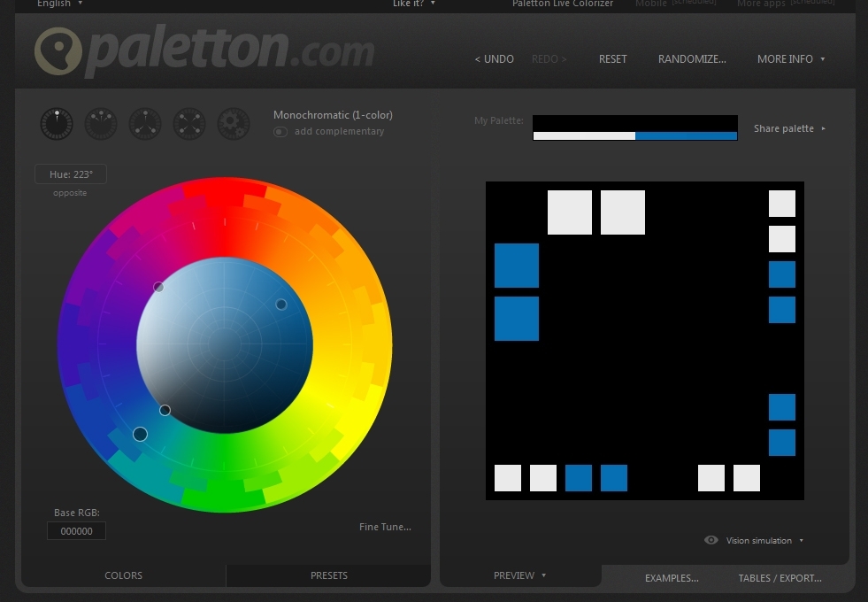Toggle the add complementary switch

[x=280, y=132]
